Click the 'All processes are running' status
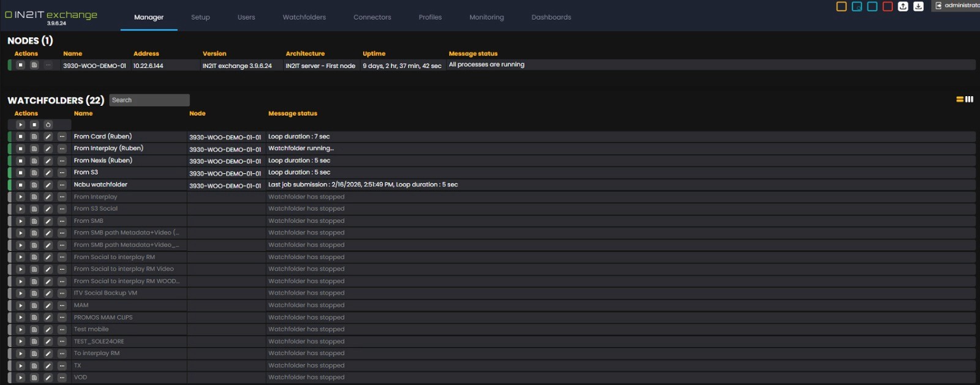This screenshot has height=385, width=980. pyautogui.click(x=486, y=64)
